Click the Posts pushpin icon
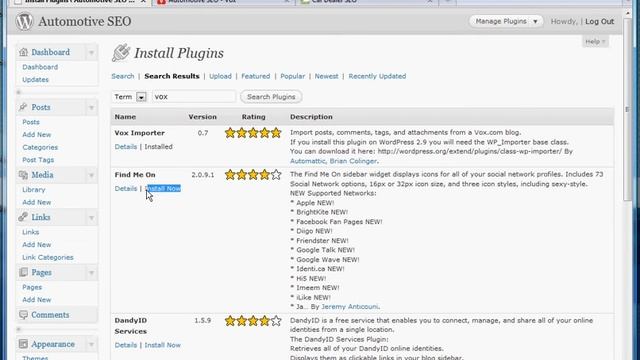Screen dimensions: 640x360 pyautogui.click(x=23, y=107)
